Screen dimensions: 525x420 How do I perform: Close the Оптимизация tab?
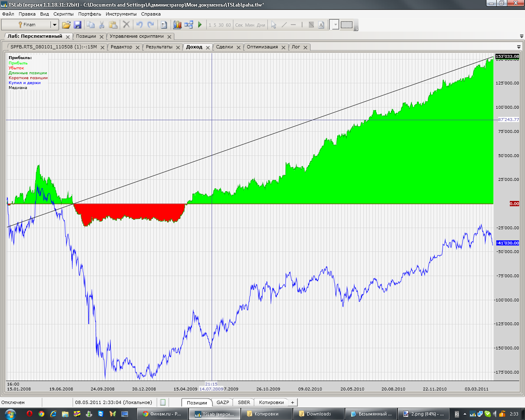pos(283,48)
